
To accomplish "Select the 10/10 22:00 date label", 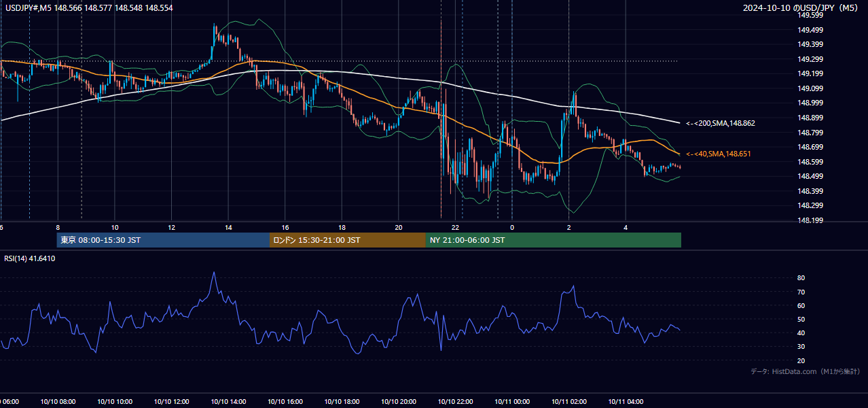I will [x=455, y=402].
